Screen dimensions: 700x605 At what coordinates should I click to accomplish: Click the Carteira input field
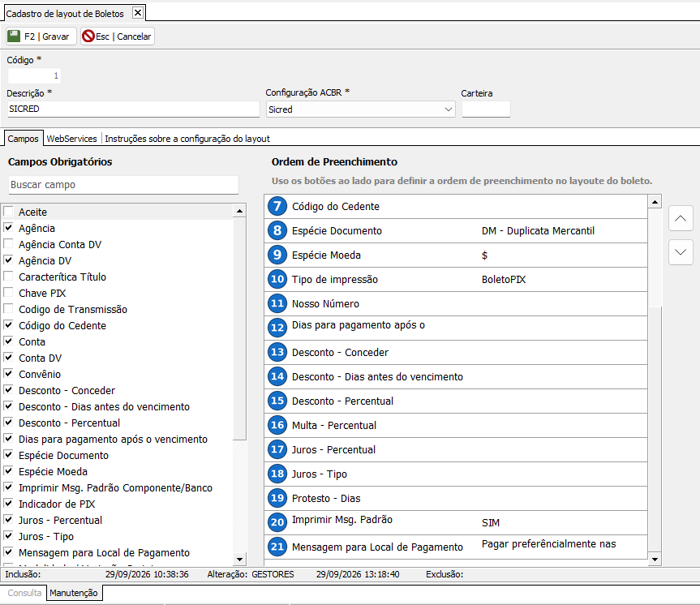point(486,109)
